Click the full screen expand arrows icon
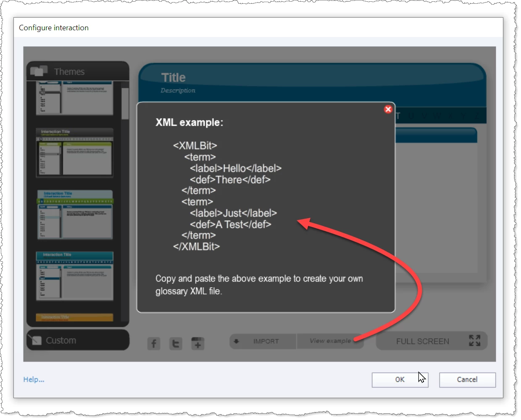The width and height of the screenshot is (521, 420). [475, 341]
